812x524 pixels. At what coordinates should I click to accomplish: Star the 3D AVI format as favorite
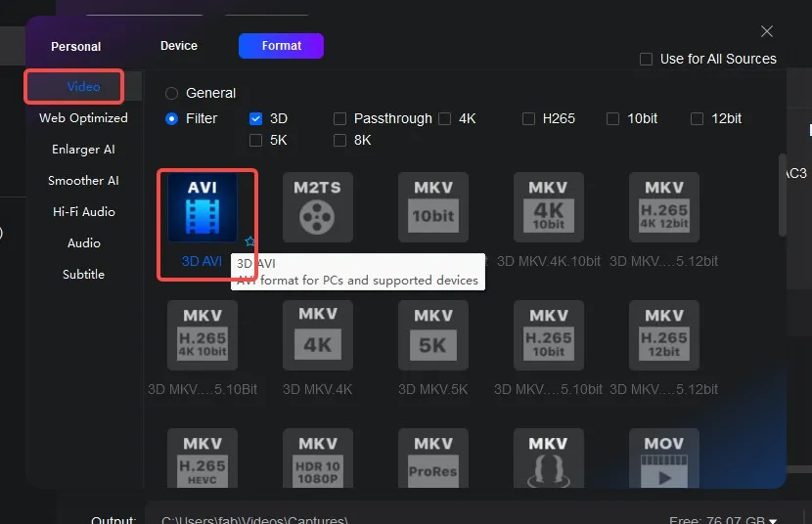(x=249, y=240)
